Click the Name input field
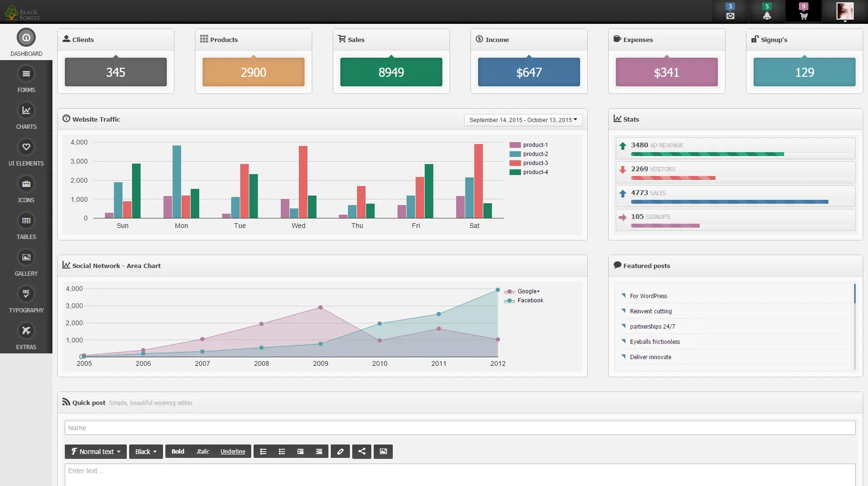868x486 pixels. 460,428
